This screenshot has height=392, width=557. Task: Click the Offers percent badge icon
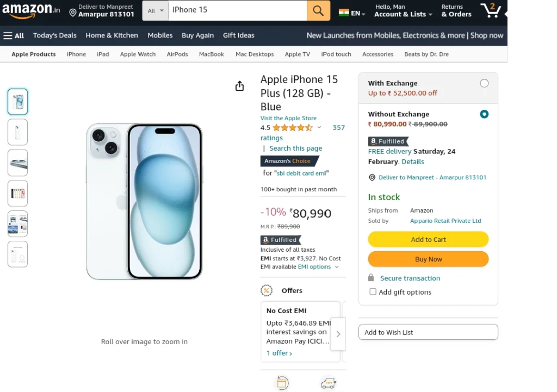click(267, 290)
